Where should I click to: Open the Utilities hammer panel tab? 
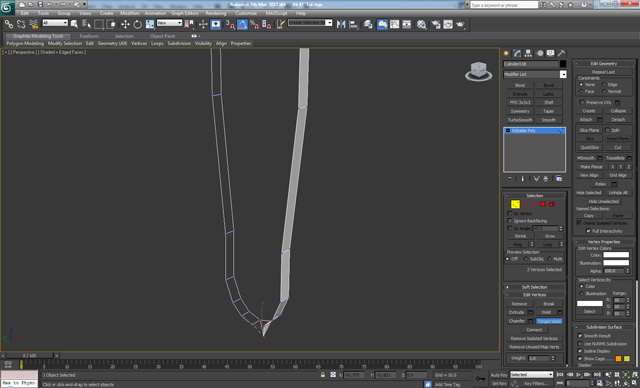pyautogui.click(x=562, y=53)
